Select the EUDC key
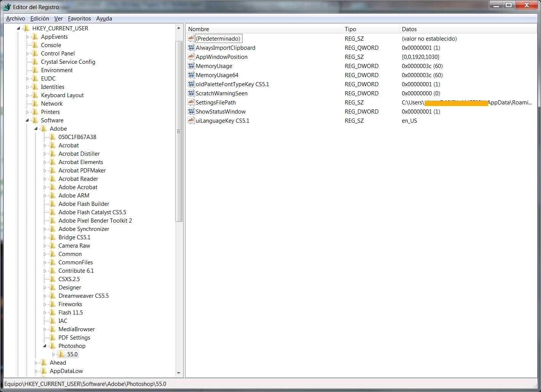541x392 pixels. point(48,79)
